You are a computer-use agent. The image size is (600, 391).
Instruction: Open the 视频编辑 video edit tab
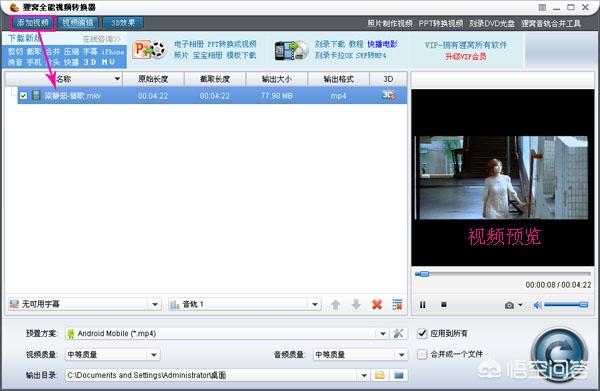tap(78, 23)
